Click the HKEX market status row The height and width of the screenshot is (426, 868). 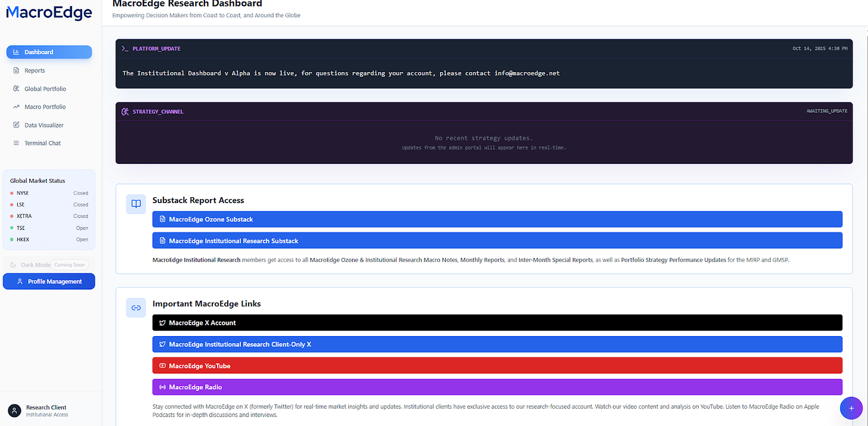click(49, 240)
